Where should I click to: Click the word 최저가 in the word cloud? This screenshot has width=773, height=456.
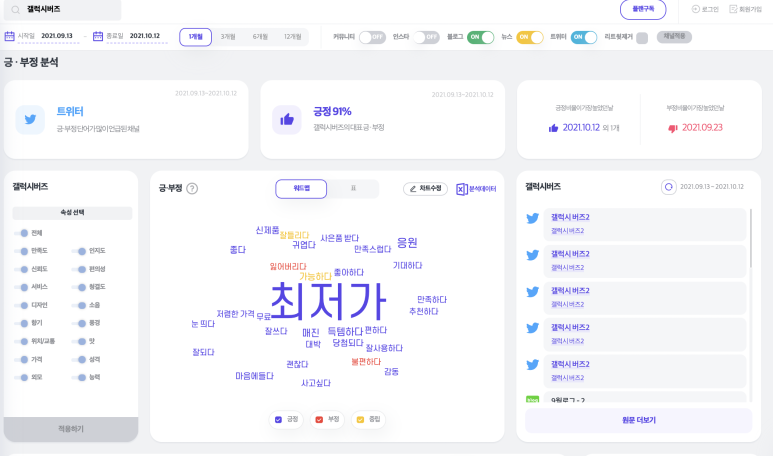click(x=328, y=301)
